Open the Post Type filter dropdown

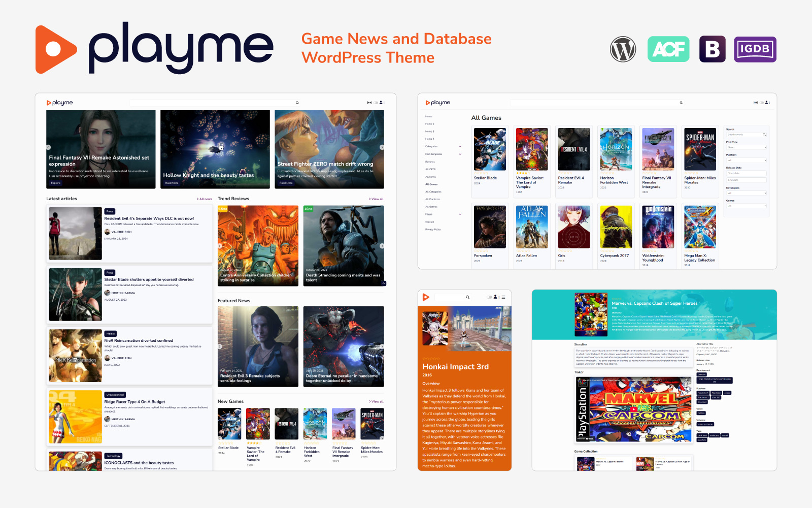pos(746,147)
